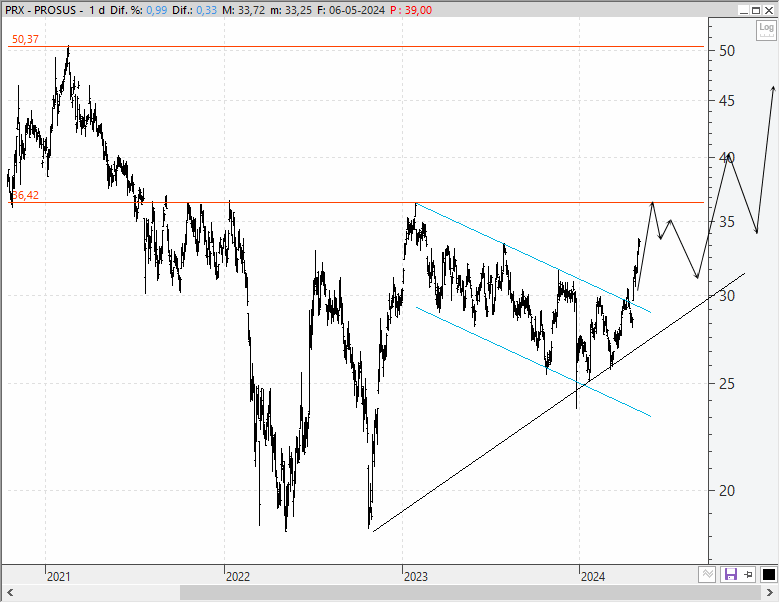Viewport: 780px width, 603px height.
Task: Minimize the PRX chart window
Action: click(744, 10)
